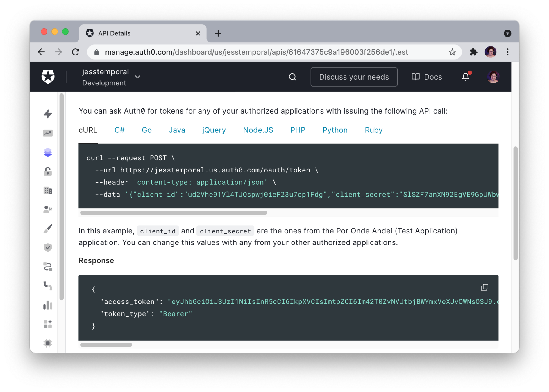Switch to the PHP code tab

click(x=298, y=130)
